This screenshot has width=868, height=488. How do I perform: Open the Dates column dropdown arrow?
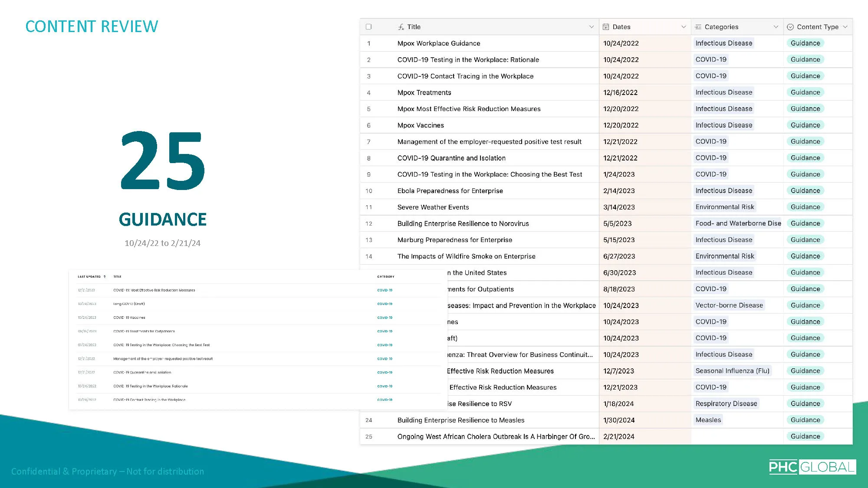(x=684, y=27)
